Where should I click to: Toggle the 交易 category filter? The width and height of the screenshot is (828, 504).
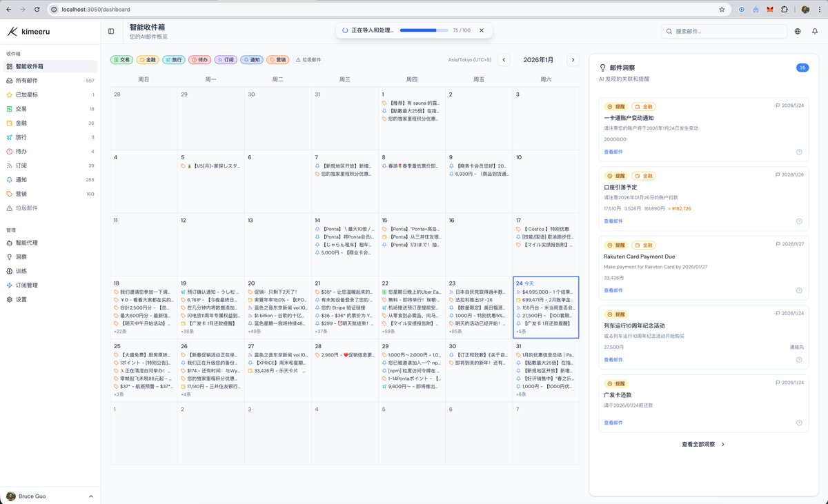coord(121,60)
